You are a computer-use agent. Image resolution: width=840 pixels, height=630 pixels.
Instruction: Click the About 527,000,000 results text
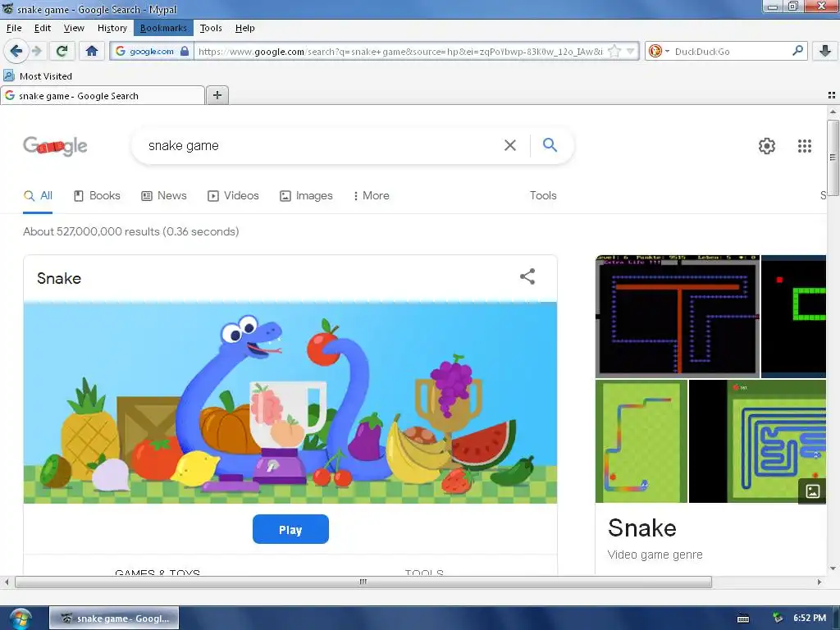pyautogui.click(x=130, y=231)
